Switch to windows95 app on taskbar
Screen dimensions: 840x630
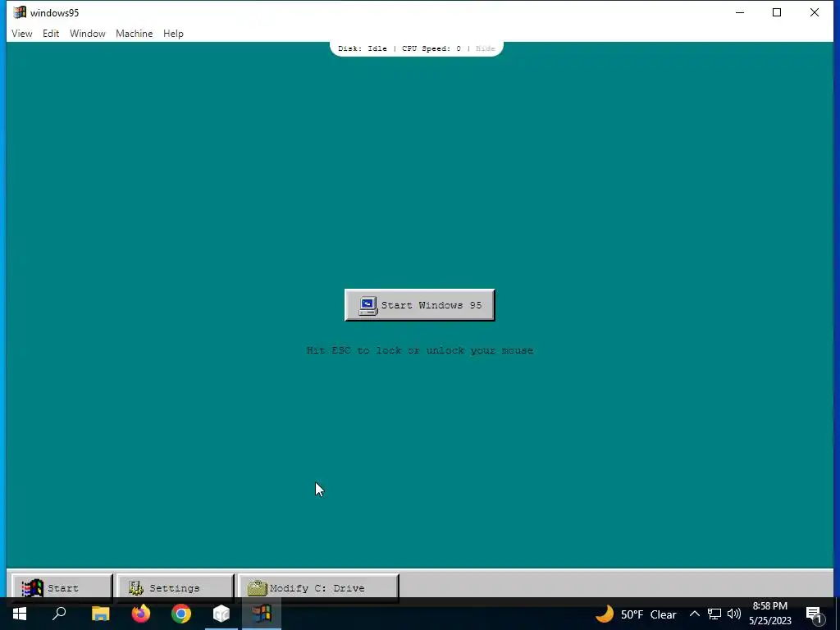(262, 614)
